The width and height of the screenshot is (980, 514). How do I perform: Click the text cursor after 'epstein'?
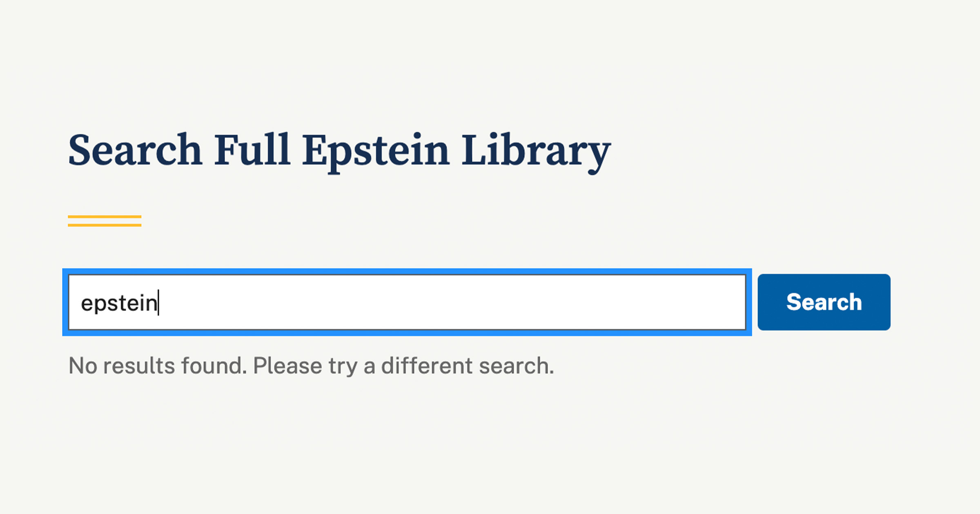click(x=158, y=303)
